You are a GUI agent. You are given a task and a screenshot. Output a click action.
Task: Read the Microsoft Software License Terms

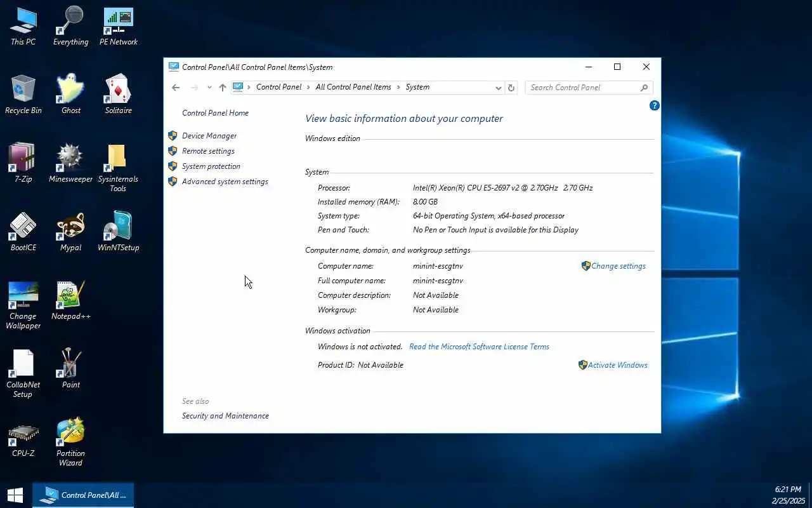click(479, 347)
